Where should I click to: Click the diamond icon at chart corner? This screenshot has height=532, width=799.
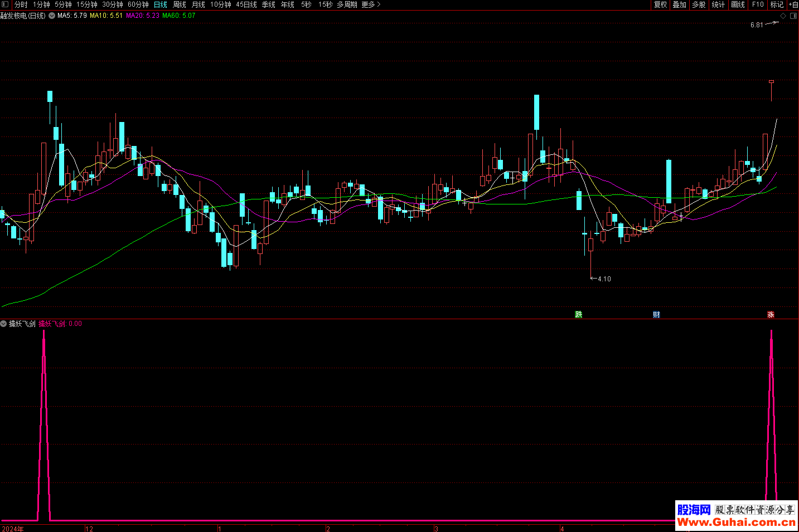783,16
